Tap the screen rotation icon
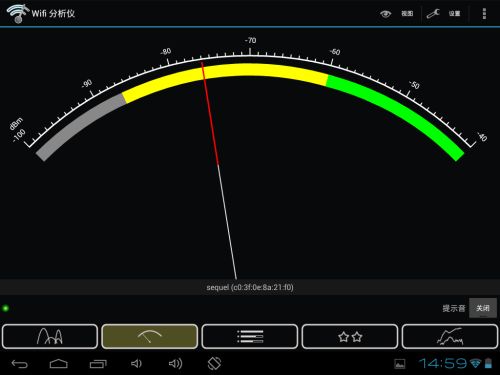This screenshot has height=375, width=500. [x=214, y=364]
